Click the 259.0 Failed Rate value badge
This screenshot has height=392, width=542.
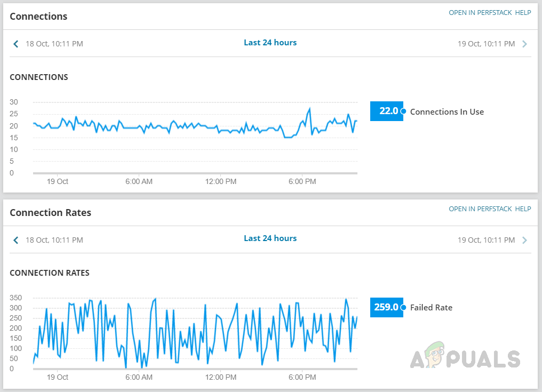(386, 307)
